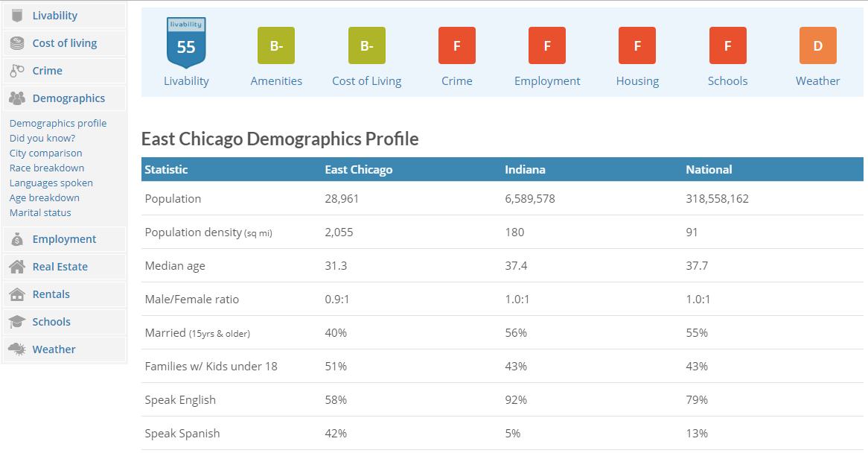Screen dimensions: 868x456
Task: Click the Married row label
Action: pos(197,332)
